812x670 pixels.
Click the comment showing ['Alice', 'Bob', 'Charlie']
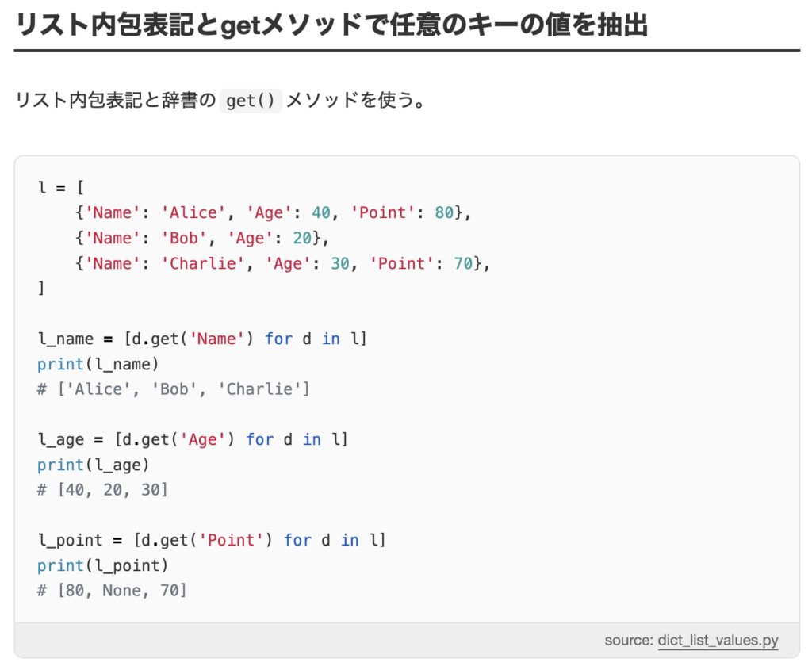pyautogui.click(x=173, y=389)
